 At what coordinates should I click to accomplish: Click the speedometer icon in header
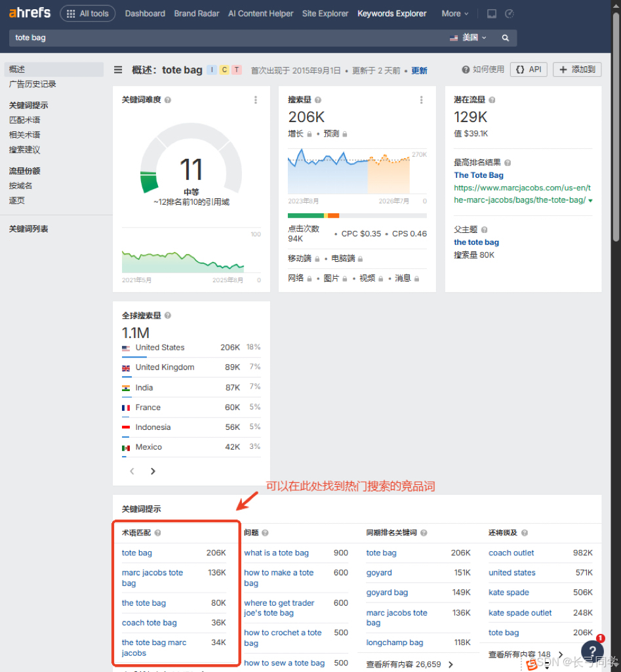pos(510,14)
